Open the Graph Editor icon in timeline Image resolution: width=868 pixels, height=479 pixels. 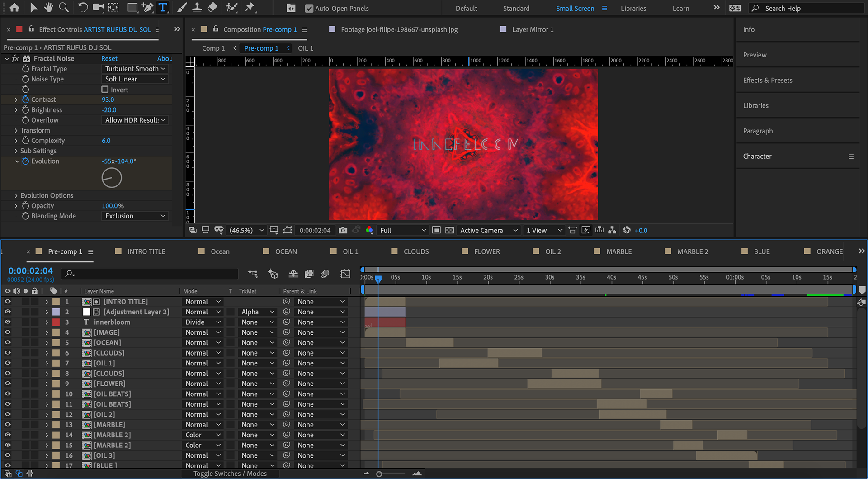345,274
